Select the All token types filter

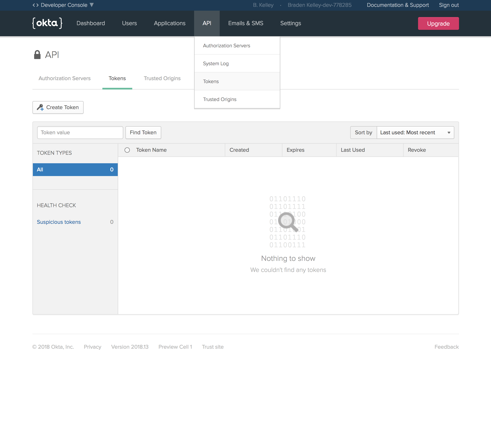click(x=75, y=170)
